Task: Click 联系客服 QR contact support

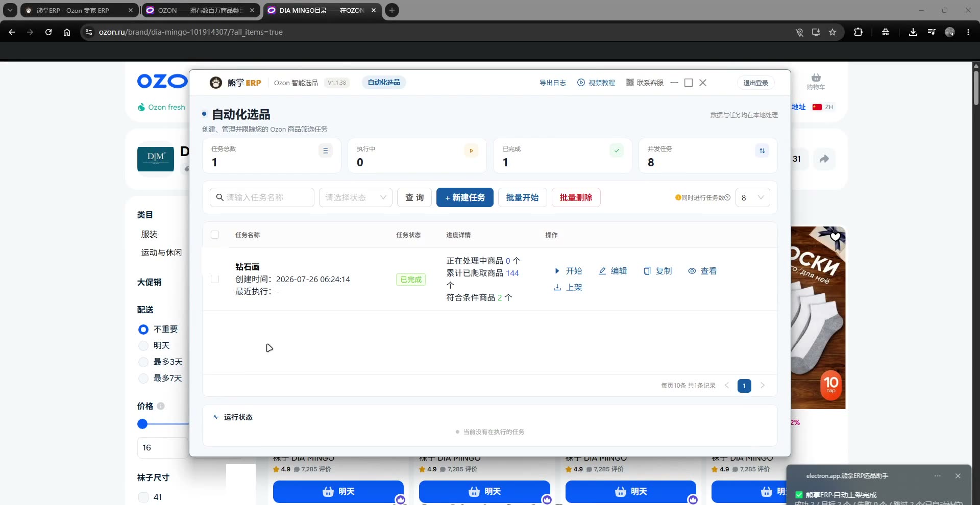Action: pos(645,83)
